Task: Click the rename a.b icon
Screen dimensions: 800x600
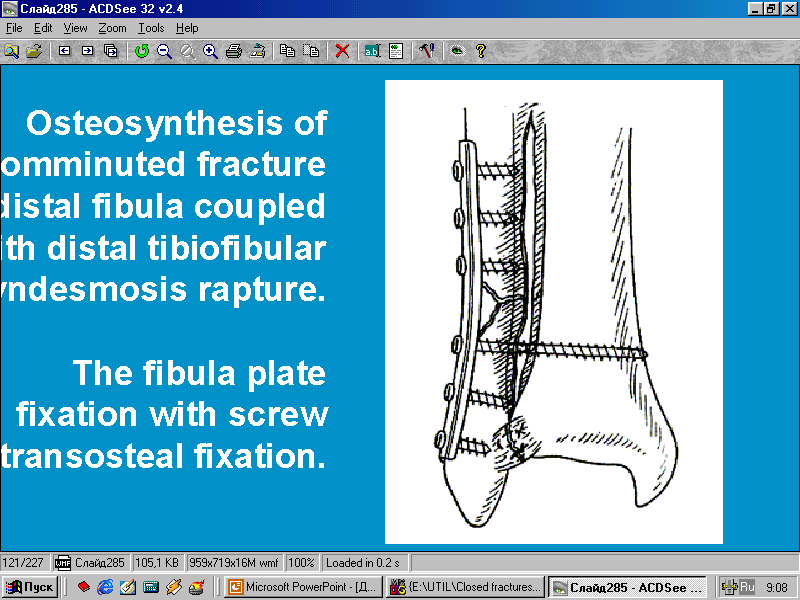Action: 372,51
